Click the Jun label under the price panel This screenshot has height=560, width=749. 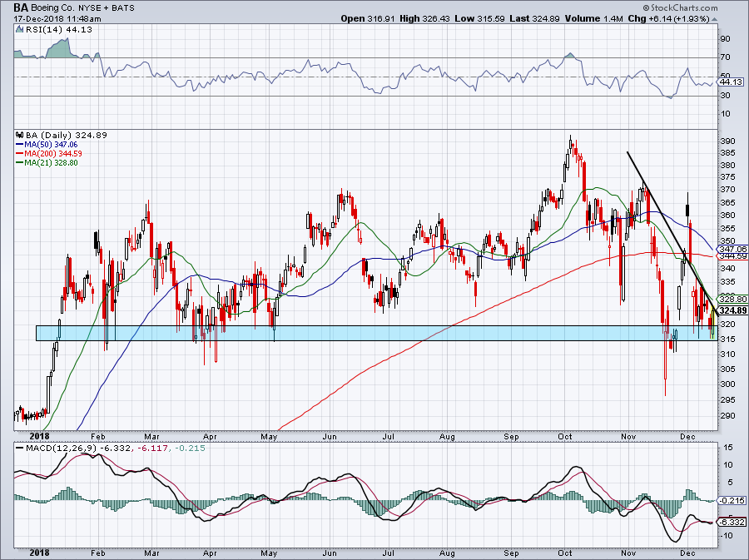click(330, 436)
